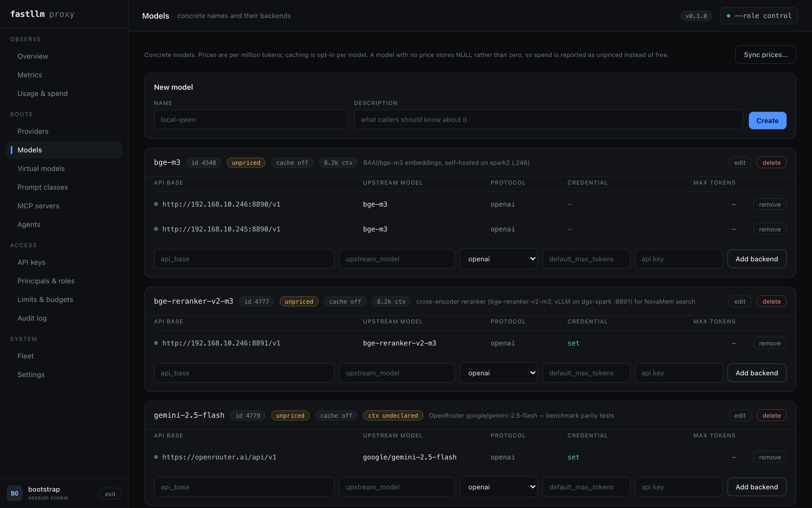Edit the gemini-2.5-flash model
The width and height of the screenshot is (812, 508).
(x=740, y=415)
